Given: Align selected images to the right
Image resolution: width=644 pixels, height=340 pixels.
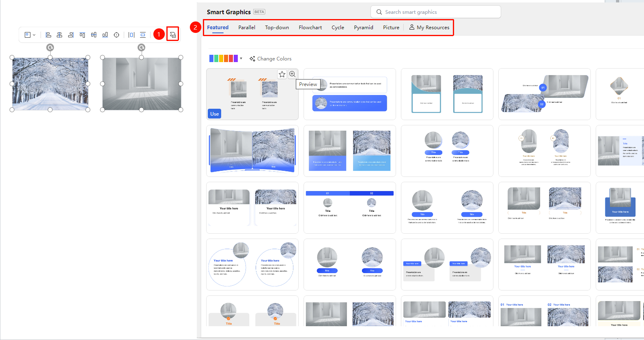Looking at the screenshot, I should pos(71,35).
